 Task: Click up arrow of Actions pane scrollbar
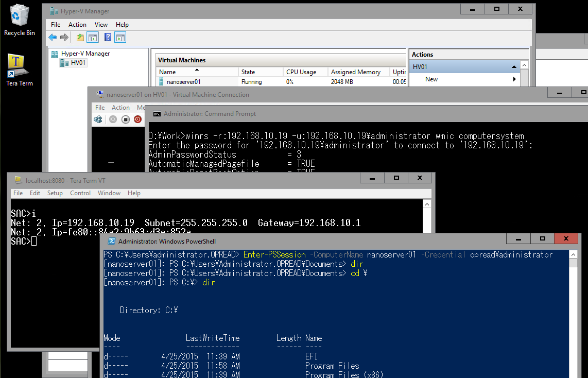[524, 65]
